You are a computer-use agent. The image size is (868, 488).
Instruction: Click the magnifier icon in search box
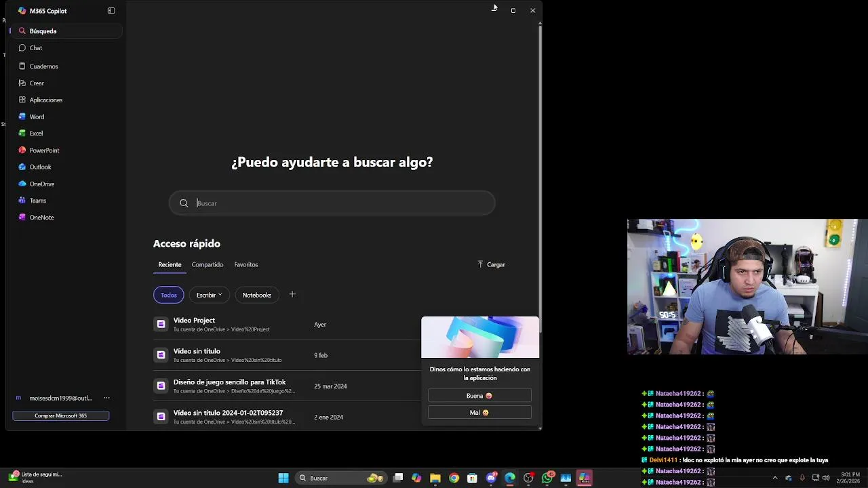184,203
